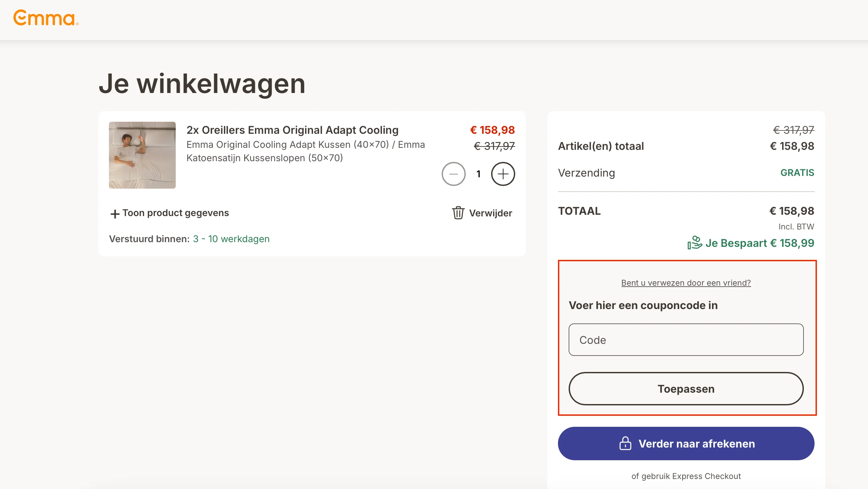Click the lock icon on the checkout button
Image resolution: width=868 pixels, height=489 pixels.
coord(626,444)
